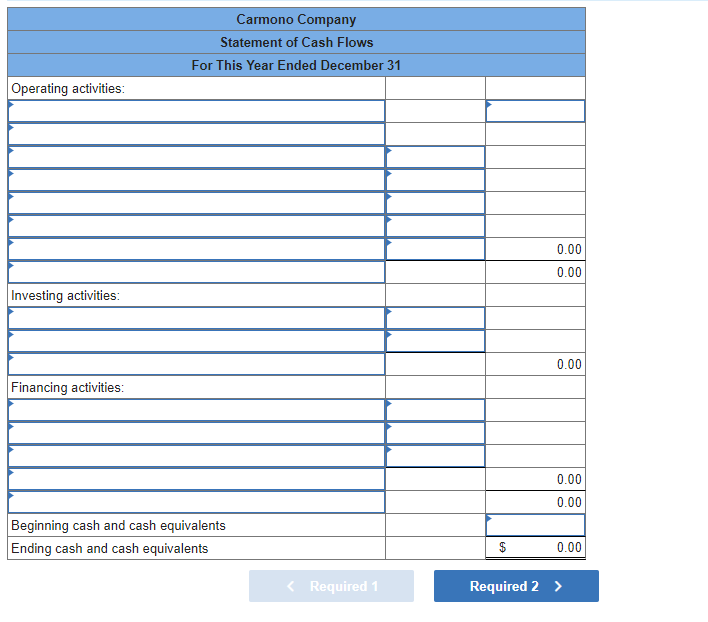Open the first Investing activities label dropdown
Viewport: 708px width, 622px height.
click(196, 318)
